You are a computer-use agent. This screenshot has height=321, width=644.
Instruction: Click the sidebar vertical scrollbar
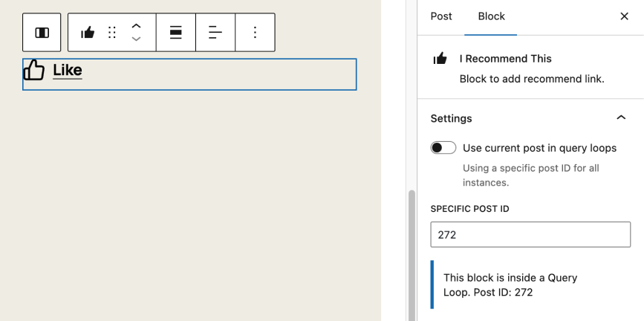412,253
